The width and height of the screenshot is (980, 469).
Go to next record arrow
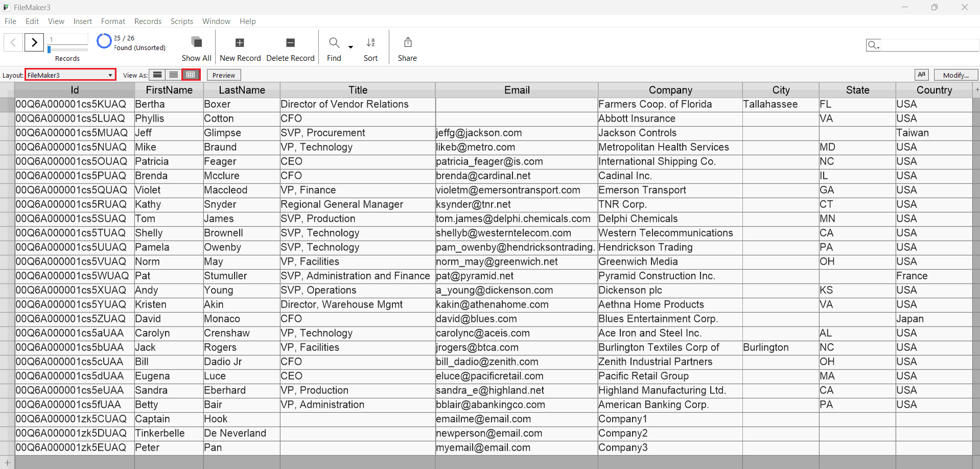click(34, 42)
